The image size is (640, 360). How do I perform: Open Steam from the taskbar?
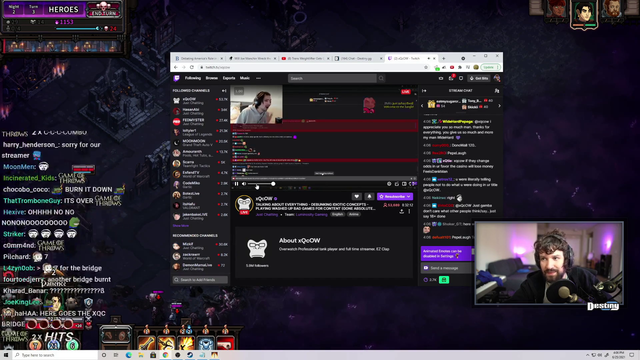pos(190,355)
